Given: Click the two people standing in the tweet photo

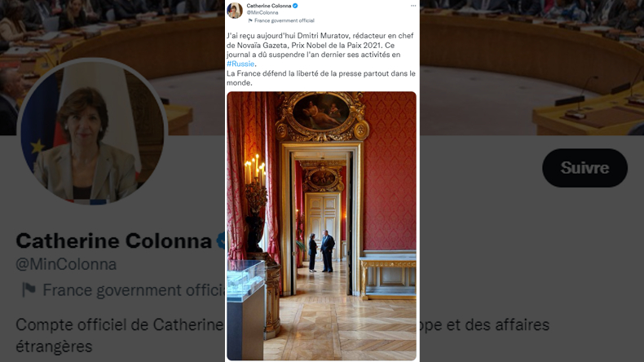Looking at the screenshot, I should (x=321, y=251).
